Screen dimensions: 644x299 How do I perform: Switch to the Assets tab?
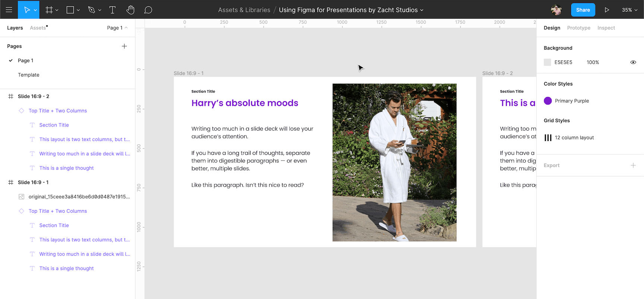tap(38, 28)
